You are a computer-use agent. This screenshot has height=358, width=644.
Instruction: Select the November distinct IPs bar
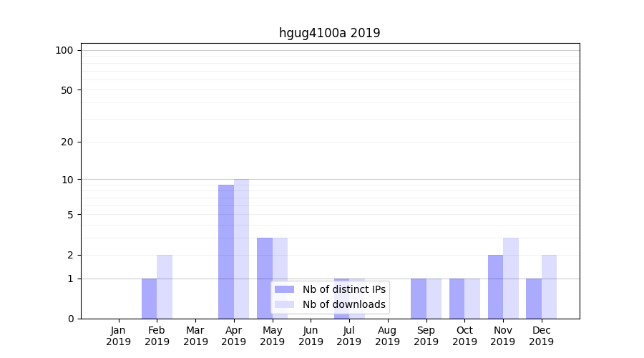(x=495, y=286)
